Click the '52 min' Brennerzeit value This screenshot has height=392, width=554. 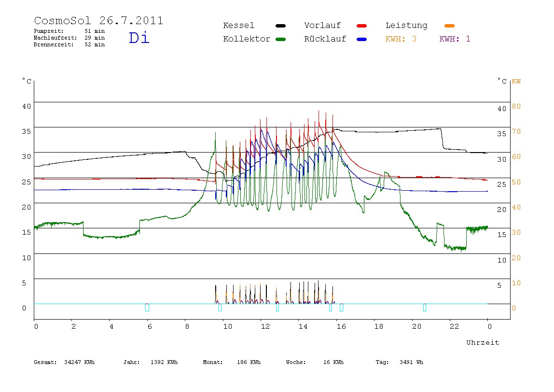pos(95,44)
